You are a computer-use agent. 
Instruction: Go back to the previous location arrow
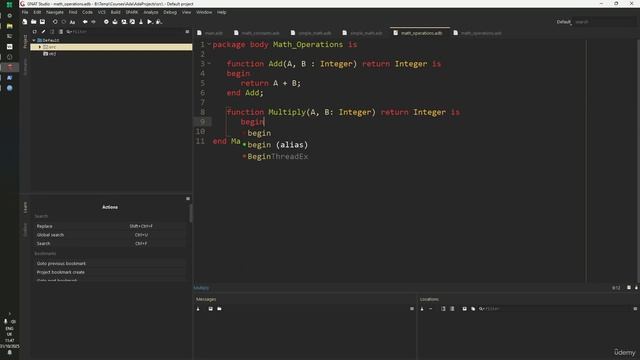(x=85, y=22)
